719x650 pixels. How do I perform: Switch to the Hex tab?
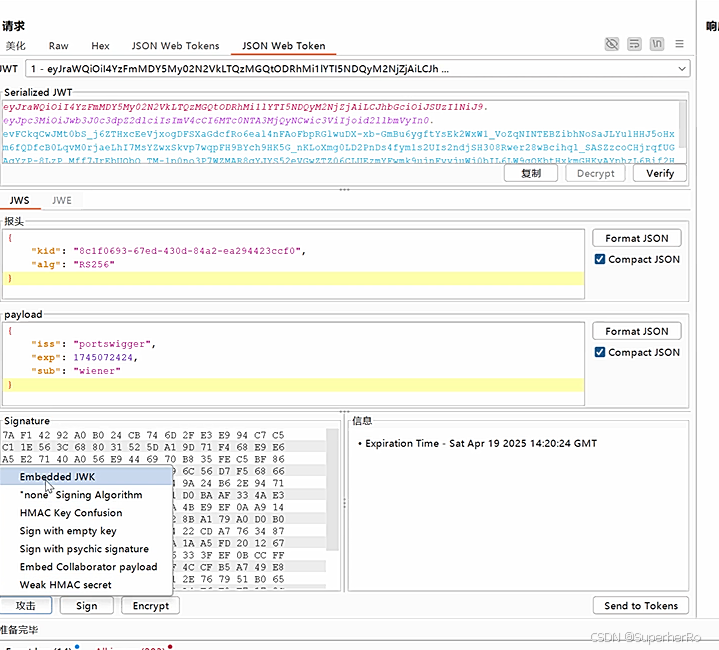100,46
